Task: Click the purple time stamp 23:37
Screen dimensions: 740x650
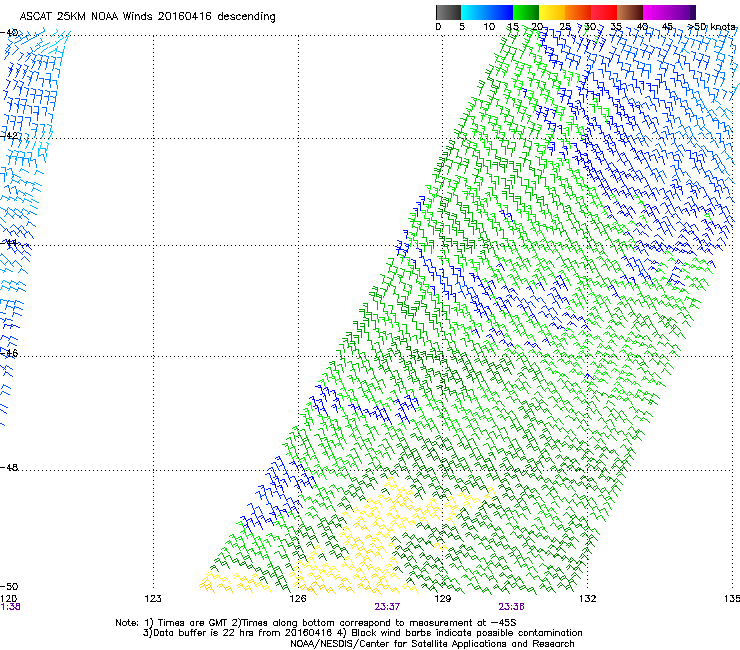Action: [387, 607]
